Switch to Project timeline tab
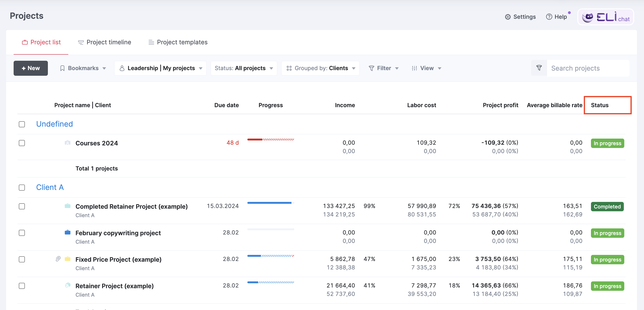 (x=104, y=42)
